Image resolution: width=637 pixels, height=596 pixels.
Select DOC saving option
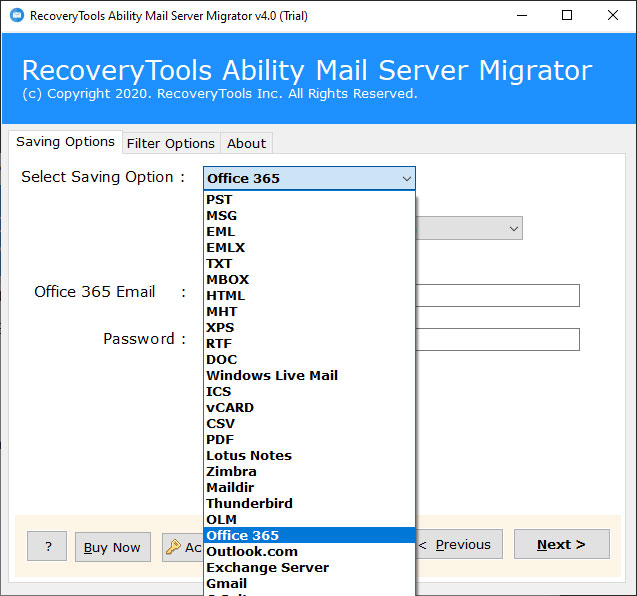(x=309, y=360)
